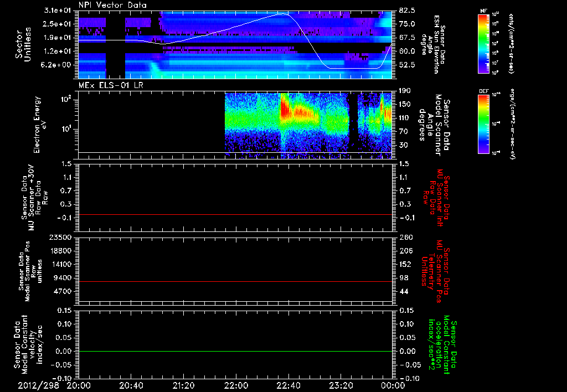Click the "4700" scanner position tick label
This screenshot has width=567, height=392.
tap(63, 291)
